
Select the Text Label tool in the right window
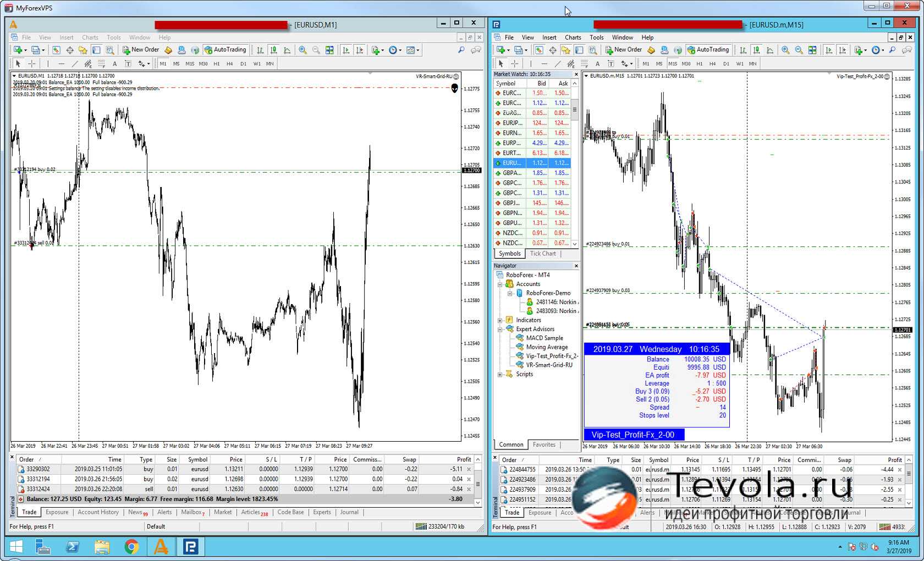tap(610, 64)
